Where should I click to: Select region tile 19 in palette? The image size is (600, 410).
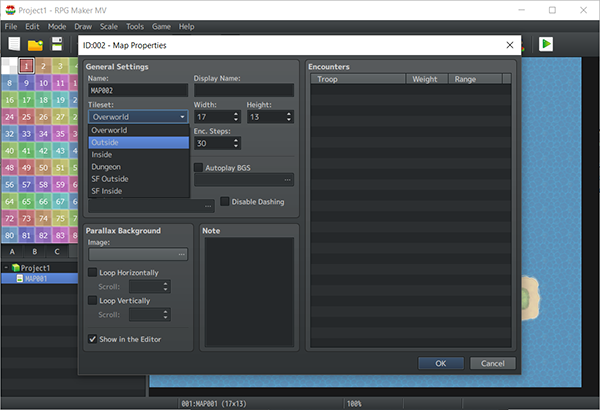pyautogui.click(x=60, y=100)
